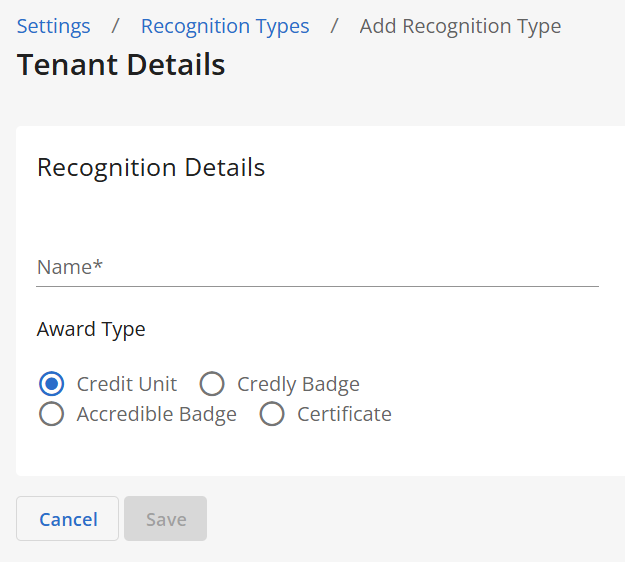Open the Settings breadcrumb link

click(x=53, y=26)
